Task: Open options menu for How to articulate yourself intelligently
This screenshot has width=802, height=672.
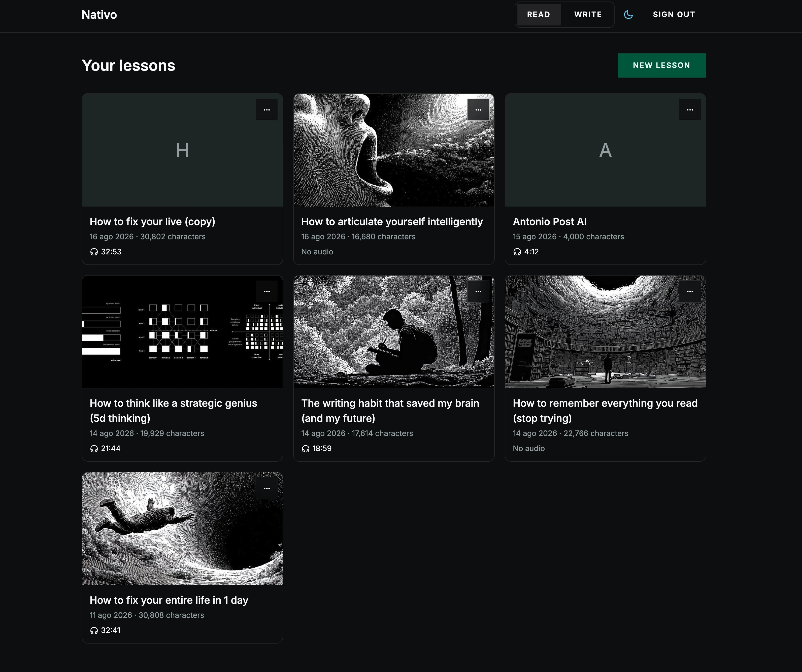Action: point(478,110)
